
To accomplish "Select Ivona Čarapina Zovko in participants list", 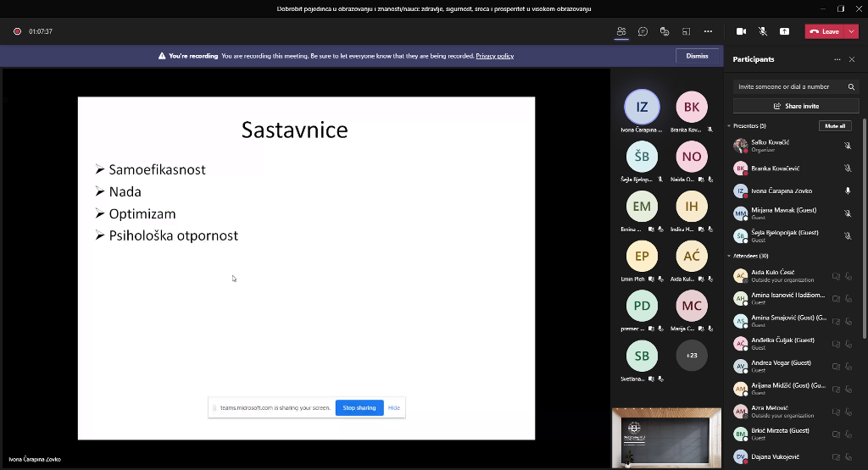I will [x=781, y=191].
